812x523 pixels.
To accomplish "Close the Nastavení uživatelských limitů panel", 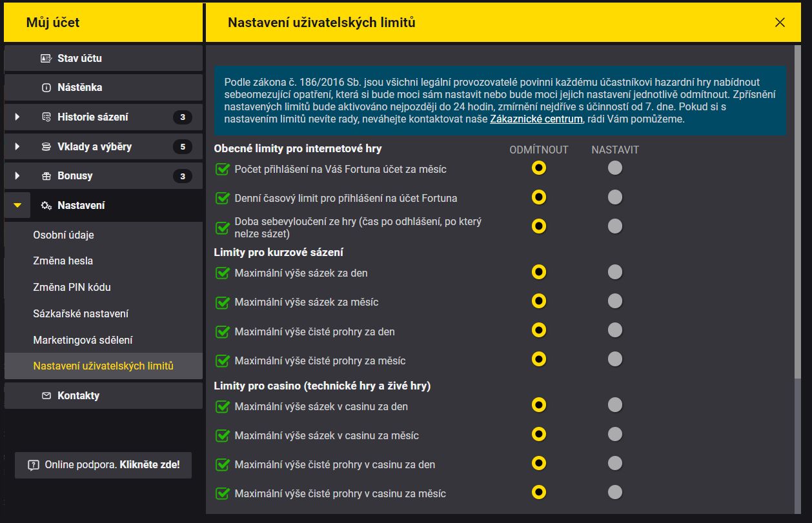I will point(780,23).
